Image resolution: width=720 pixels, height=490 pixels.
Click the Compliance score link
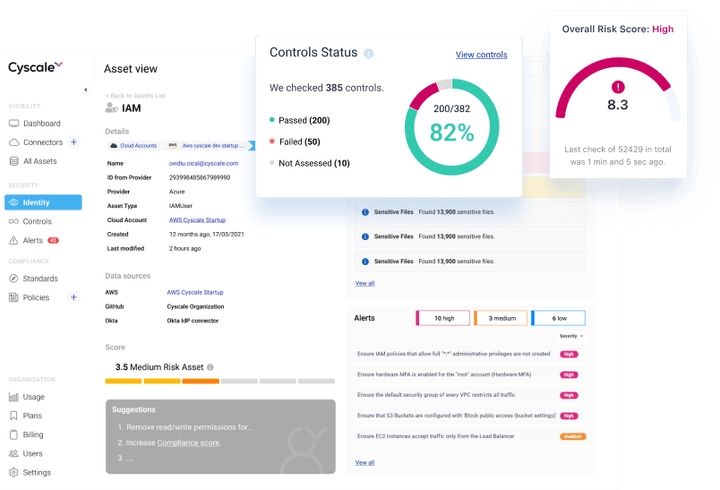[187, 442]
